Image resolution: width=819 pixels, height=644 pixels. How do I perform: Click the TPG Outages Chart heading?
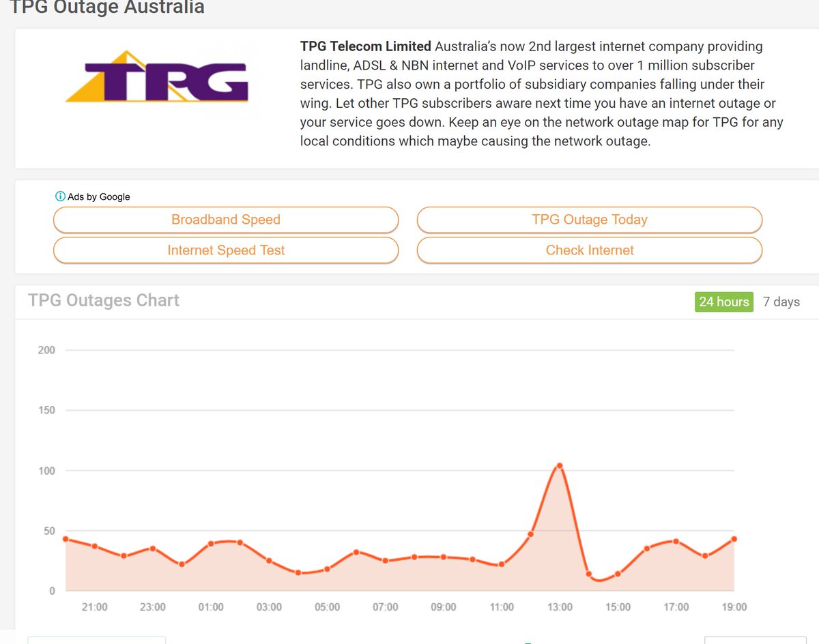click(104, 301)
